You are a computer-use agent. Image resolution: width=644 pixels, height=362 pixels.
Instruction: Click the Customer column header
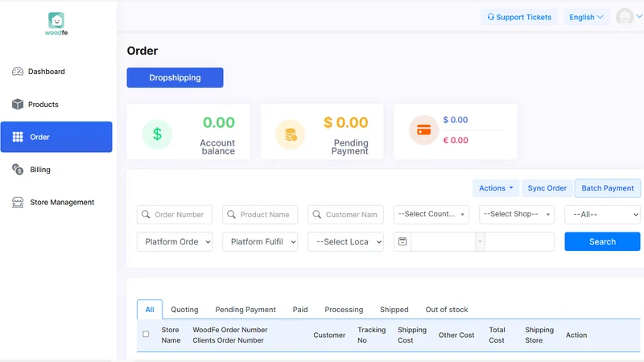[x=329, y=335]
